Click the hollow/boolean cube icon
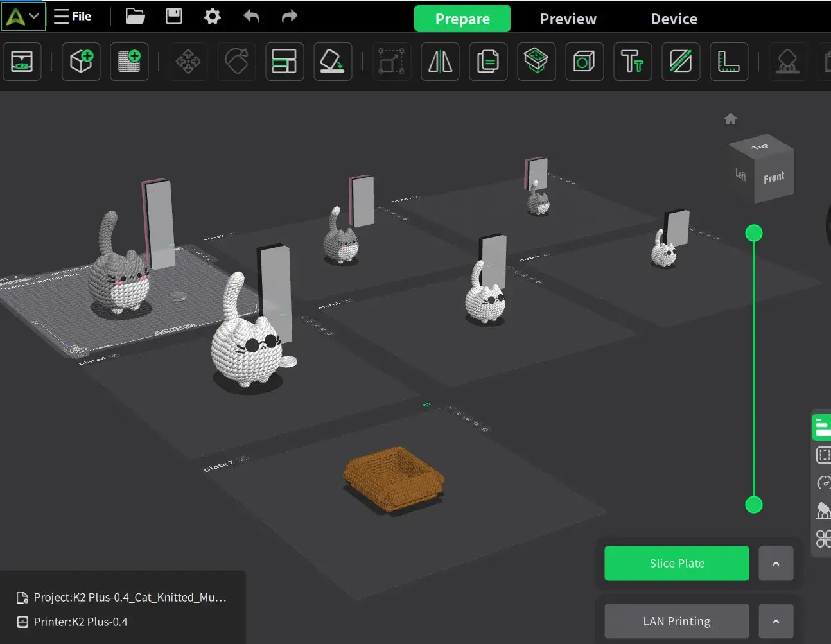This screenshot has height=644, width=831. point(584,62)
